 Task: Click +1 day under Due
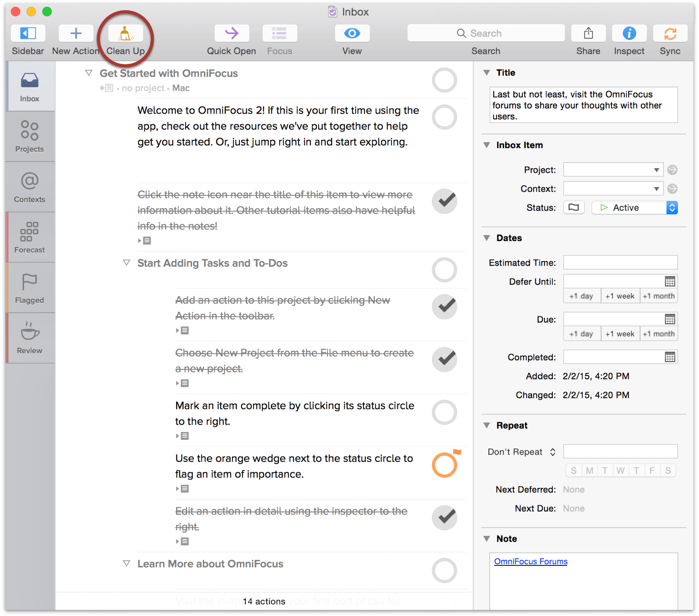(581, 334)
